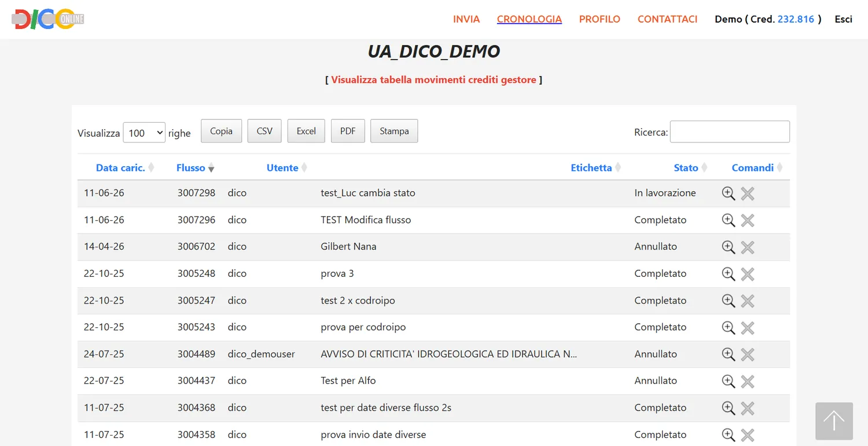868x446 pixels.
Task: Select the test_Luc cambia stato label
Action: 368,193
